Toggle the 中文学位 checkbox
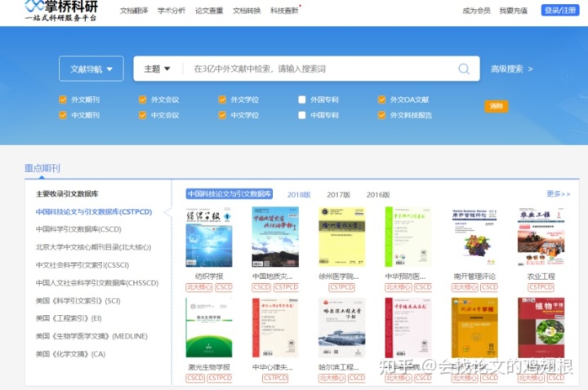588x390 pixels. tap(222, 115)
